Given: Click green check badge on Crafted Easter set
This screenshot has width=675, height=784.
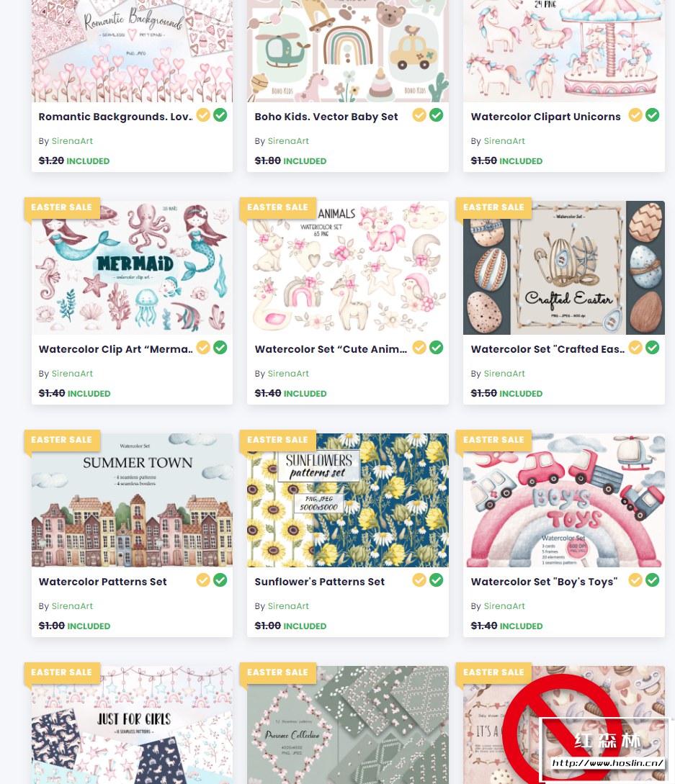Looking at the screenshot, I should coord(653,348).
